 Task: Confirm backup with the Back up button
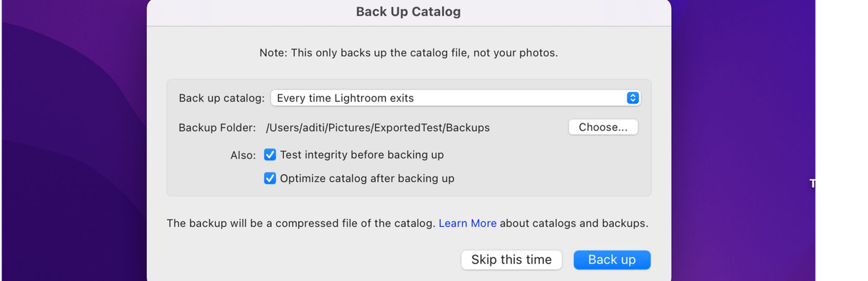point(612,259)
